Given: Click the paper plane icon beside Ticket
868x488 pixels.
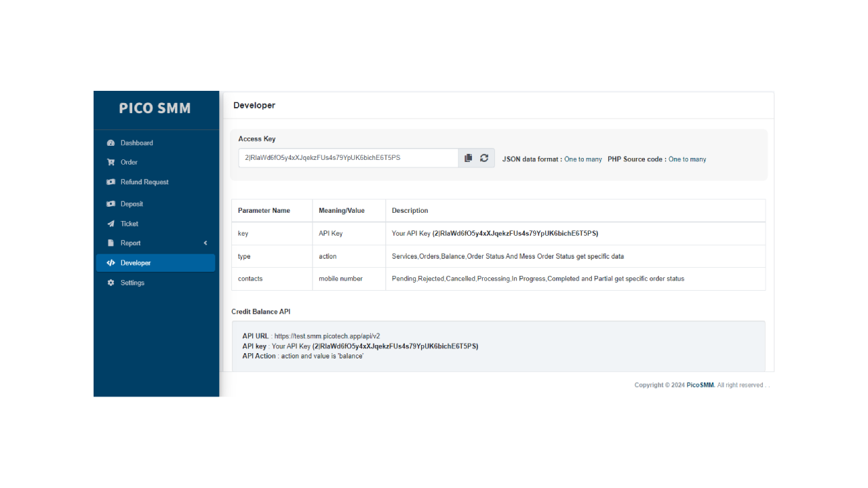Looking at the screenshot, I should click(x=111, y=223).
